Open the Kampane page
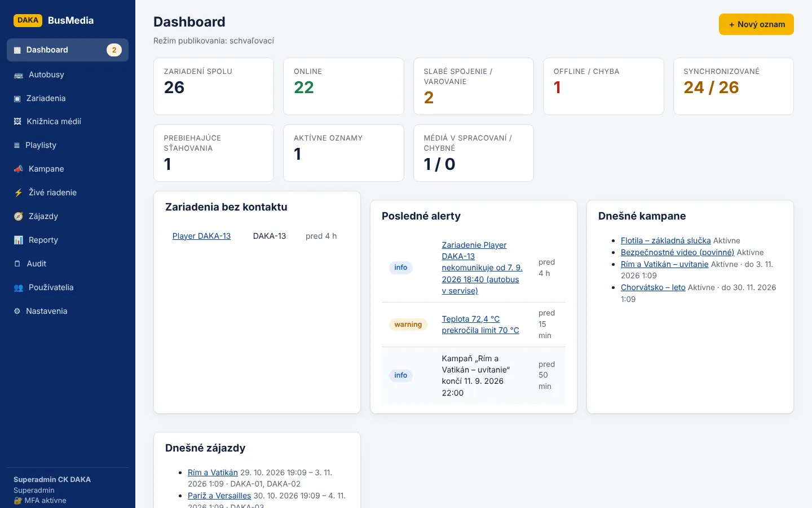 [68, 169]
